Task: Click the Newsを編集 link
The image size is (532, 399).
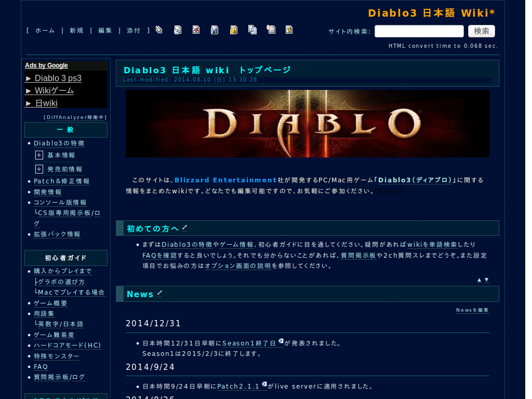Action: (472, 310)
